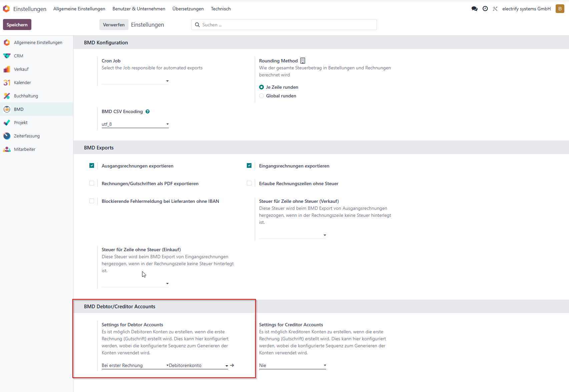
Task: Open the Creditor Accounts Nie dropdown
Action: click(293, 365)
